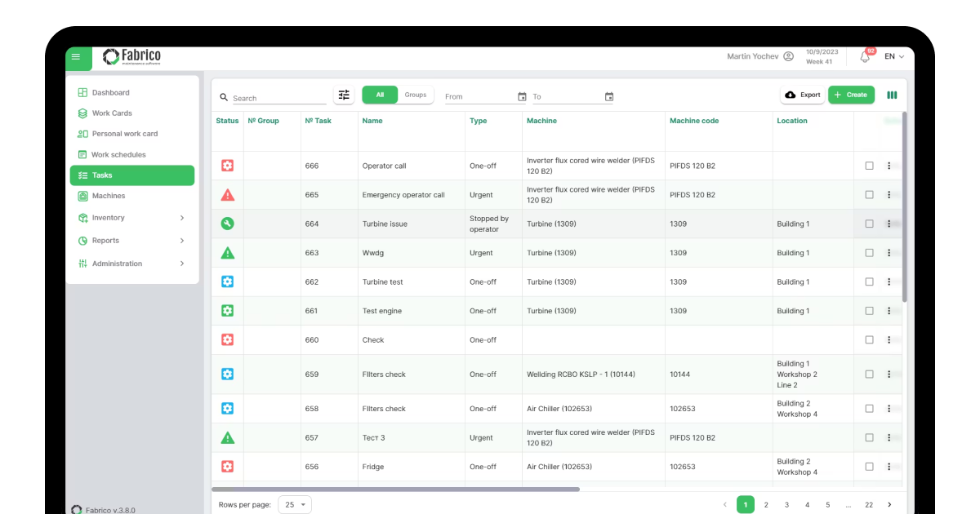The width and height of the screenshot is (980, 514).
Task: Click the vertical table scrollbar
Action: pos(905,208)
